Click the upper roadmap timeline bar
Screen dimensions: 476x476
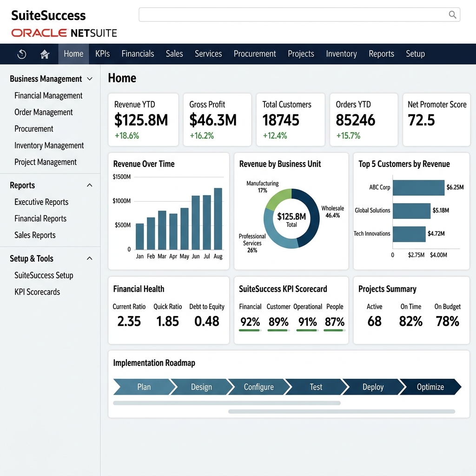click(227, 403)
